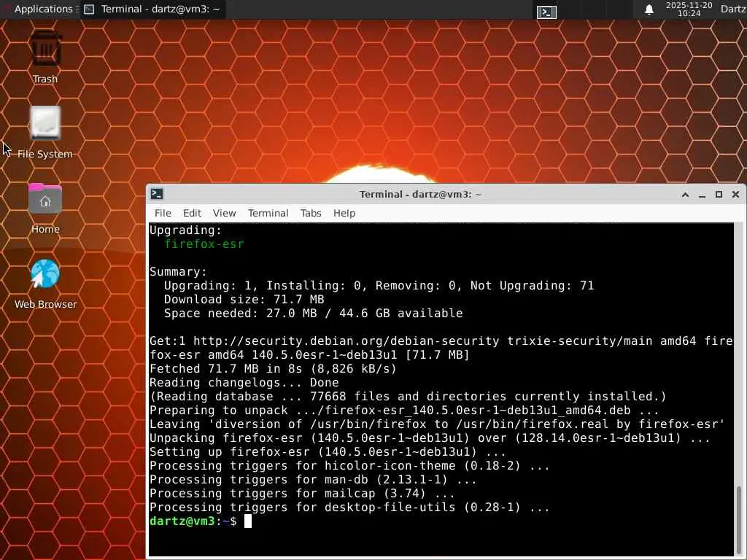Viewport: 747px width, 560px height.
Task: Select the Terminal taskbar button in panel
Action: click(152, 9)
